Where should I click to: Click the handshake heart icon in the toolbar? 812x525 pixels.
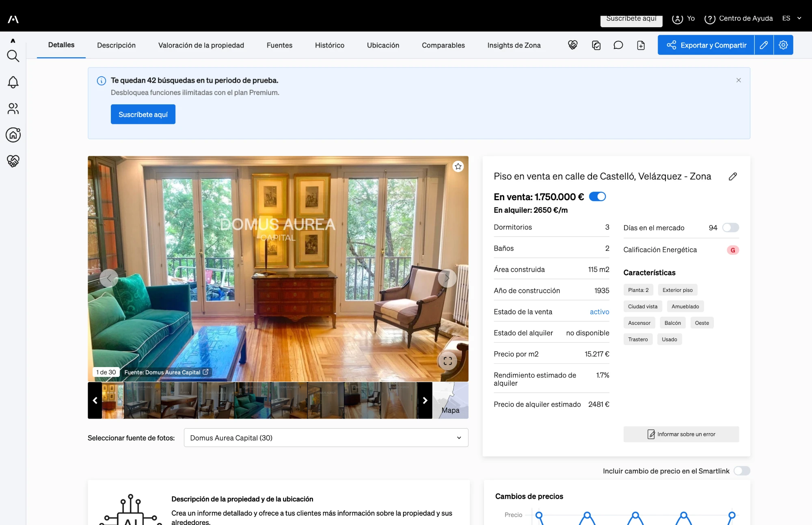pyautogui.click(x=572, y=45)
